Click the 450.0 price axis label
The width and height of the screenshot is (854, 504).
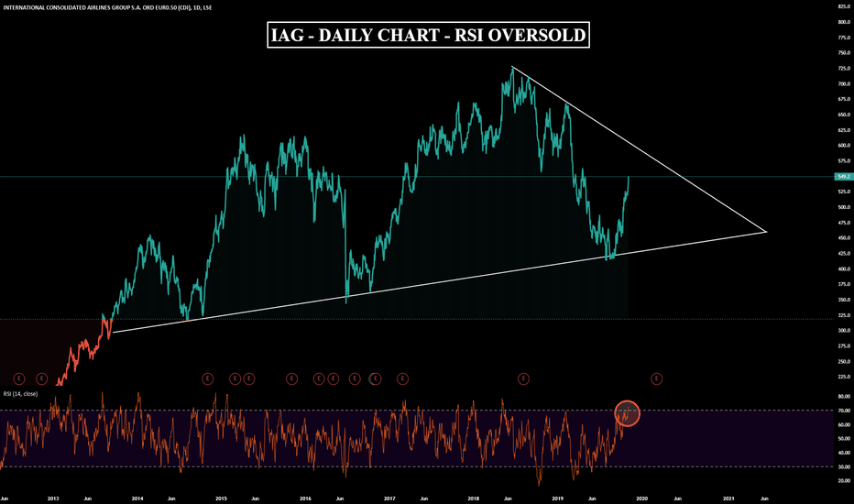point(844,238)
